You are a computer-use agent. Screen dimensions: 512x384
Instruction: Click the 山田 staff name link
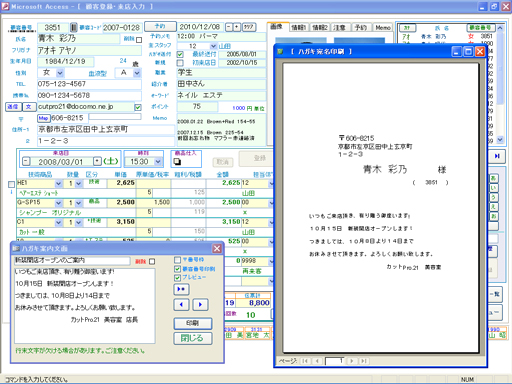[225, 46]
